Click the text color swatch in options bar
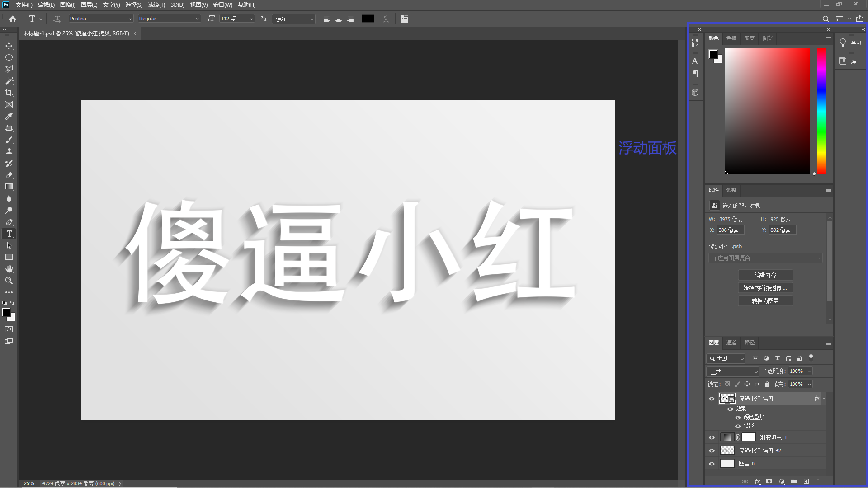 tap(368, 19)
